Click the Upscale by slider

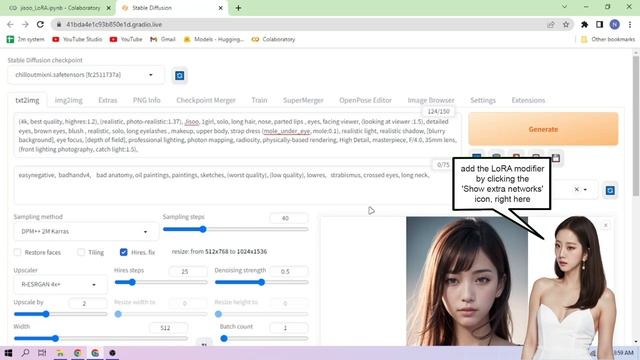[60, 314]
